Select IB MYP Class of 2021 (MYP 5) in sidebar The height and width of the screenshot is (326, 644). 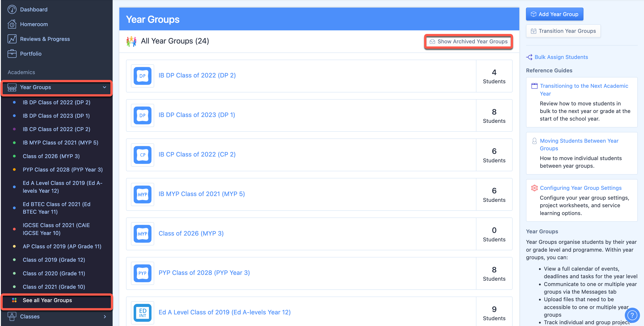61,143
